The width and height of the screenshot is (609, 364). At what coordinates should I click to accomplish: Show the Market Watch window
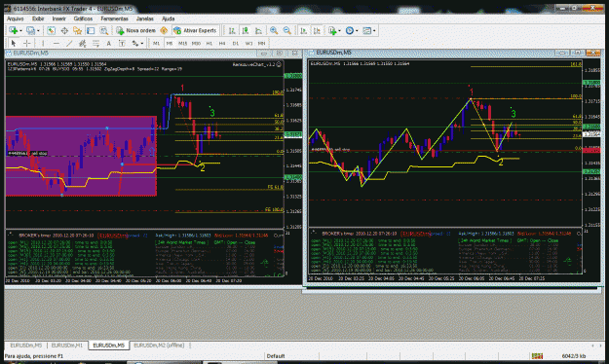[51, 30]
